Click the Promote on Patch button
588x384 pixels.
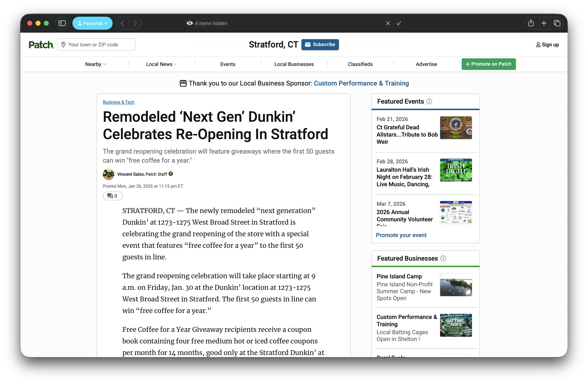(x=489, y=64)
